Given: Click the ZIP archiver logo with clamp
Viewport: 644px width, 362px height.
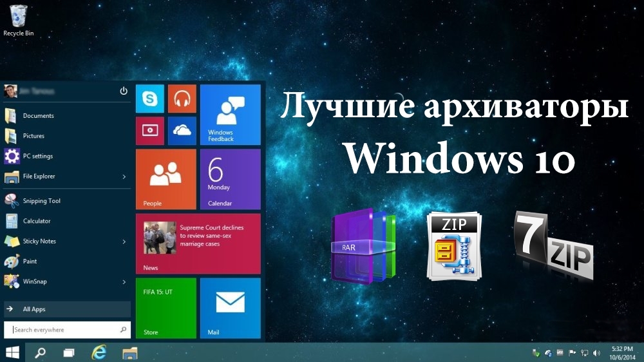Looking at the screenshot, I should click(x=454, y=246).
